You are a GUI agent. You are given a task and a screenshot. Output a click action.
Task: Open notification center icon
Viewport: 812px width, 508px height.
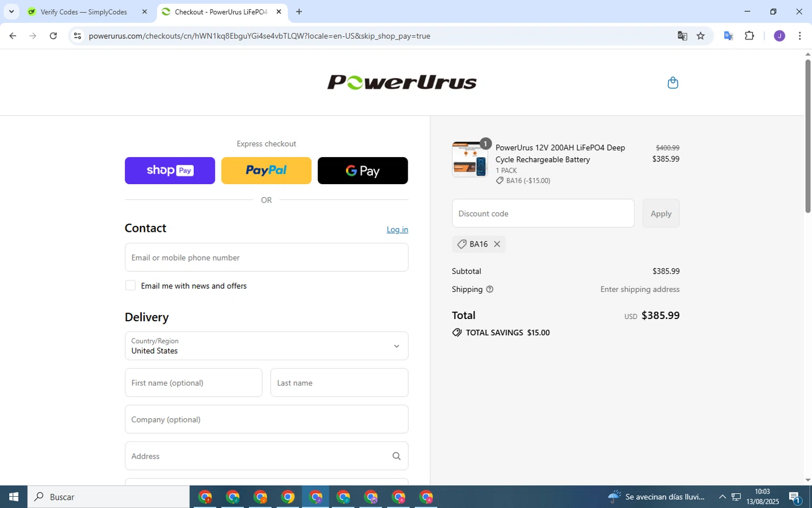[x=795, y=497]
